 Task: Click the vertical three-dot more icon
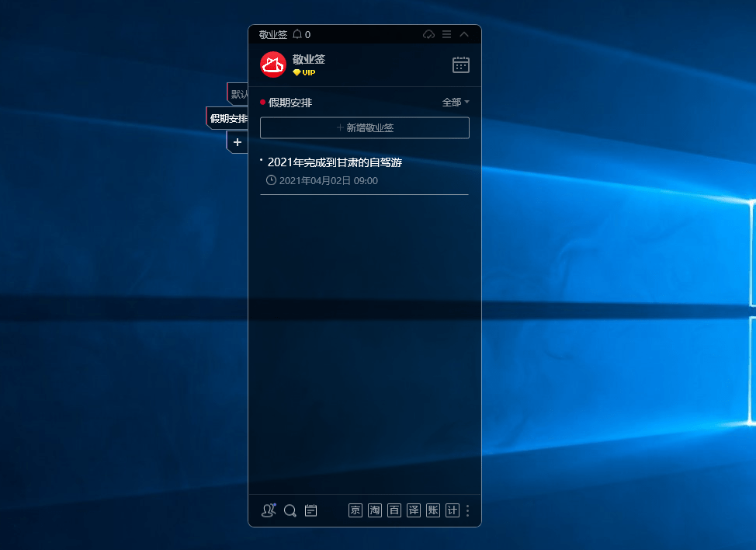click(468, 510)
